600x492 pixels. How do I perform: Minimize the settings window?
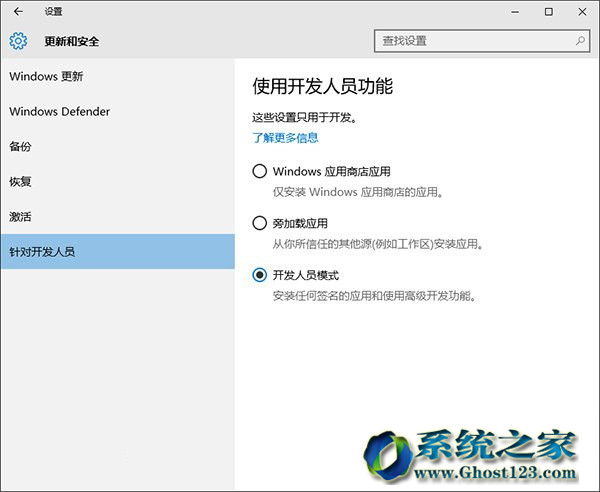click(515, 12)
